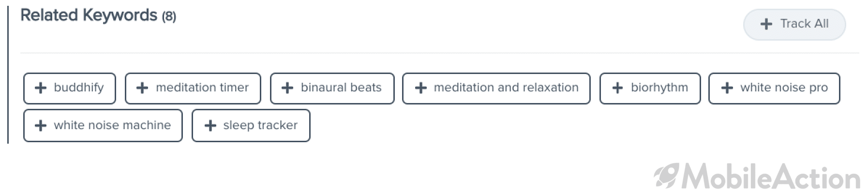Click the plus icon beside meditation and relaxation

421,88
